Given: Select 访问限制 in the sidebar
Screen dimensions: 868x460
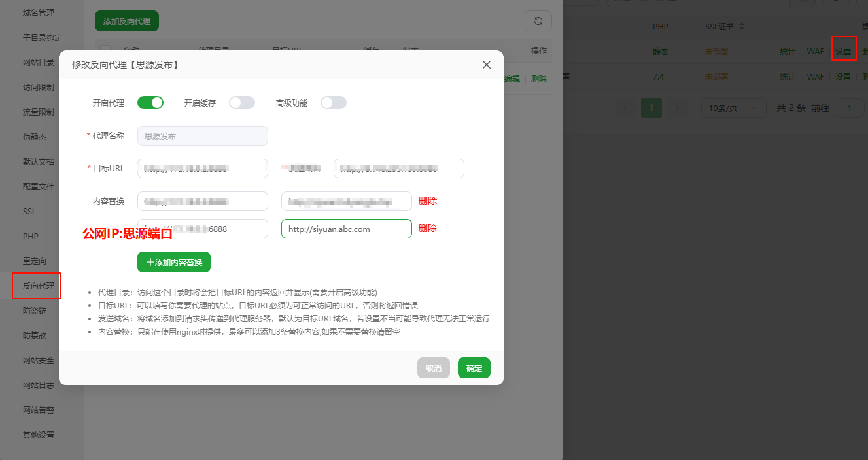Looking at the screenshot, I should (39, 87).
